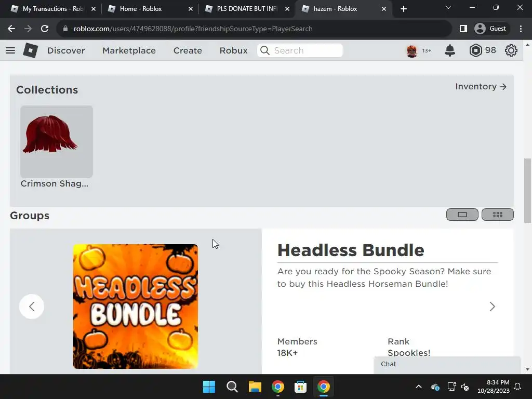The height and width of the screenshot is (399, 532).
Task: Click the active Chrome taskbar icon
Action: click(x=323, y=387)
